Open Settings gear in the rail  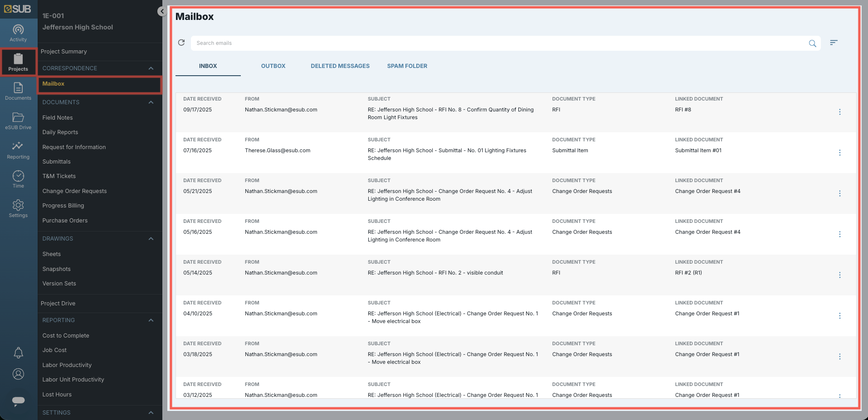point(18,209)
